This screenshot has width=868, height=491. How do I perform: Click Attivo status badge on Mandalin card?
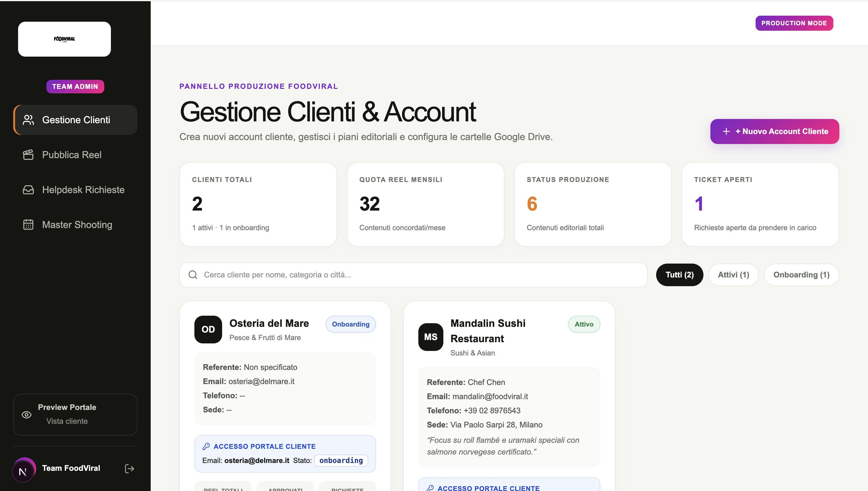click(584, 324)
